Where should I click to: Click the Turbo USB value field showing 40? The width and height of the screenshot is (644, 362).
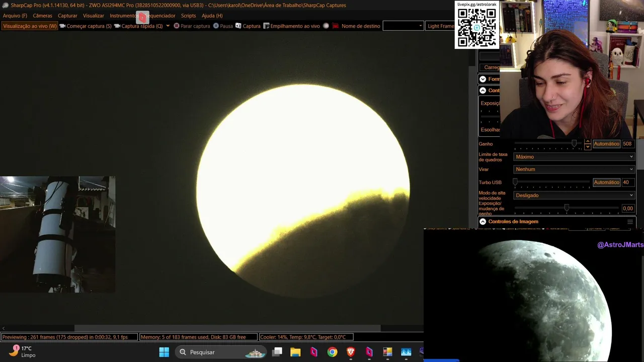[628, 183]
